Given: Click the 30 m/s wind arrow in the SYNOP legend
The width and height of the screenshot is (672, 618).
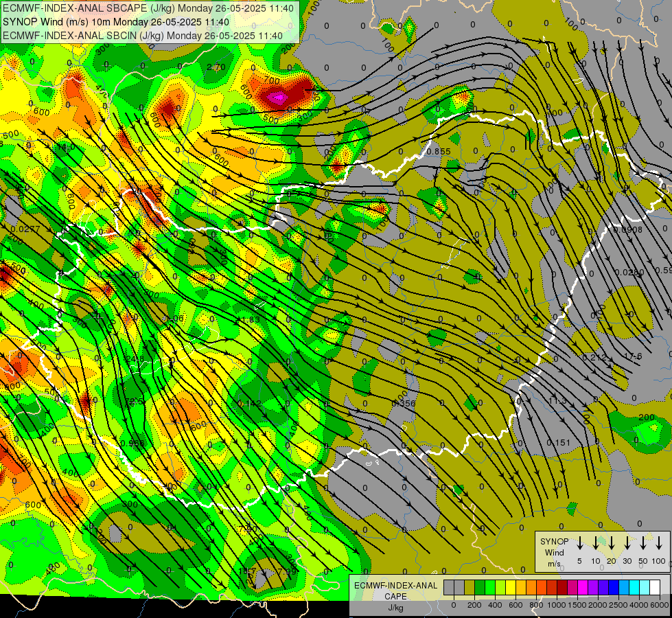Looking at the screenshot, I should point(627,542).
